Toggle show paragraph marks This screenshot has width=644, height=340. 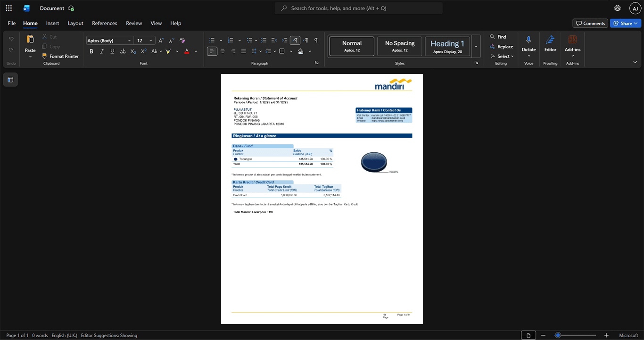pyautogui.click(x=316, y=41)
